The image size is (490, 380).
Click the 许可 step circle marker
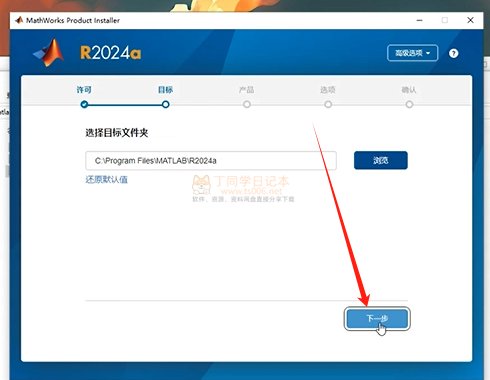[84, 105]
